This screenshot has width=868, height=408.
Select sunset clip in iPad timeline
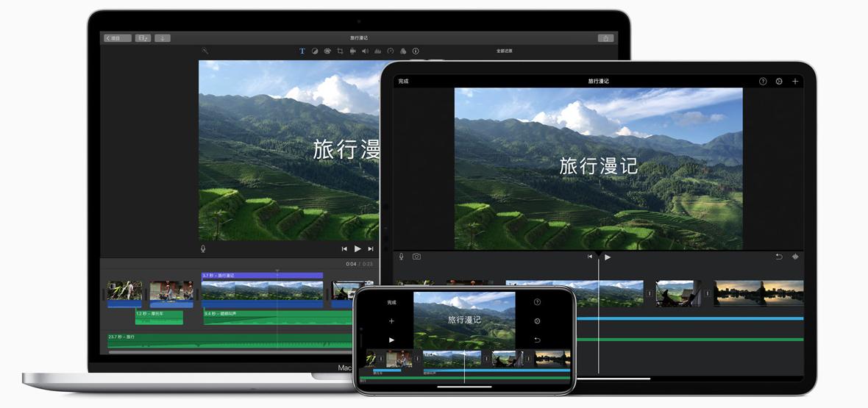click(758, 293)
